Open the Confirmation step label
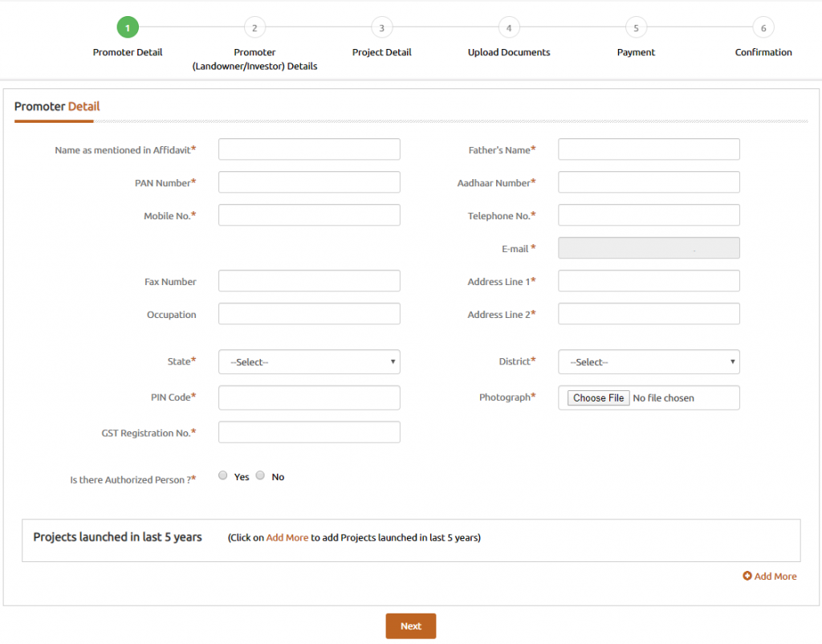The width and height of the screenshot is (822, 644). 763,52
